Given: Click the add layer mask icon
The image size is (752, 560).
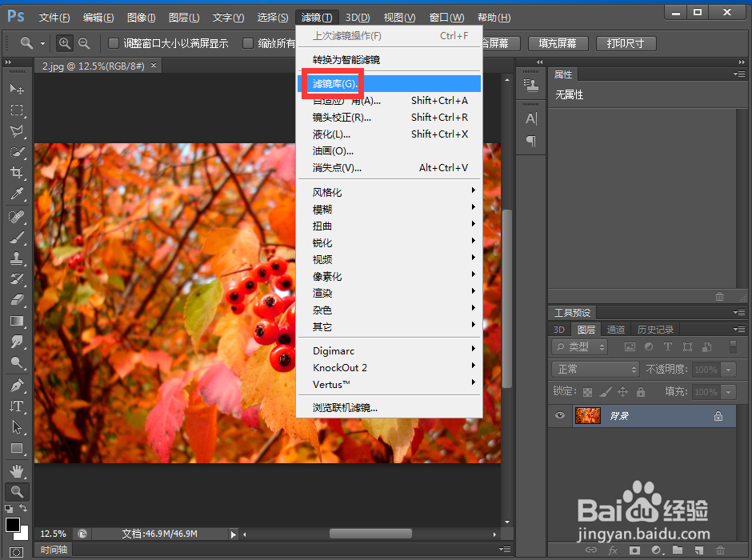Looking at the screenshot, I should [634, 550].
